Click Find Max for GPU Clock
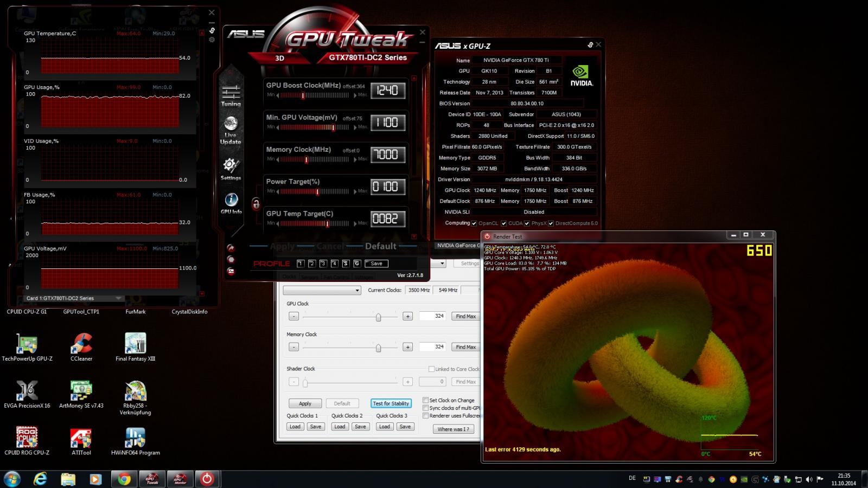868x488 pixels. click(465, 316)
